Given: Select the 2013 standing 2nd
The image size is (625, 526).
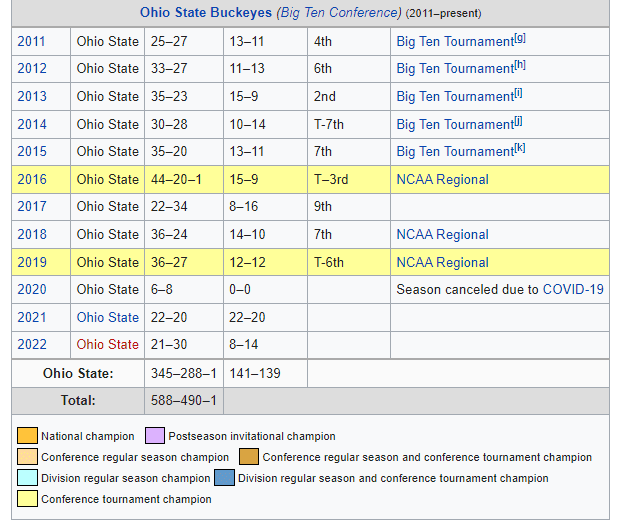Looking at the screenshot, I should [x=325, y=96].
